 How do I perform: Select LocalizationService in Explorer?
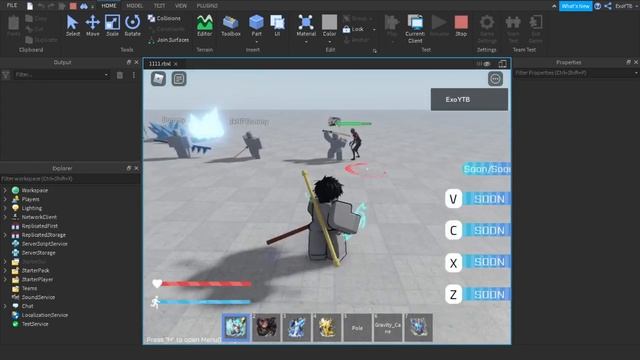[x=45, y=315]
